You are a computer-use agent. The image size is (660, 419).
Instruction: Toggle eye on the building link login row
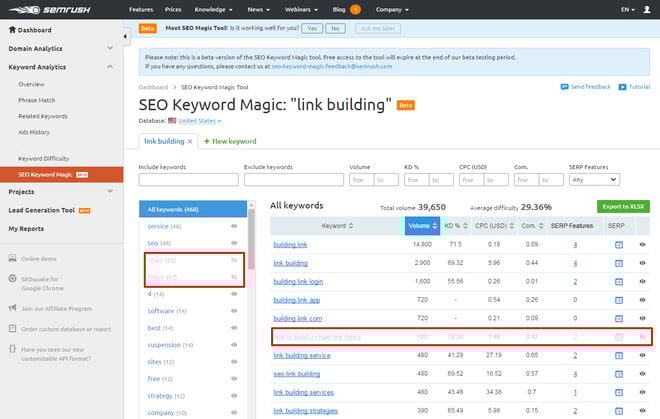(x=642, y=281)
